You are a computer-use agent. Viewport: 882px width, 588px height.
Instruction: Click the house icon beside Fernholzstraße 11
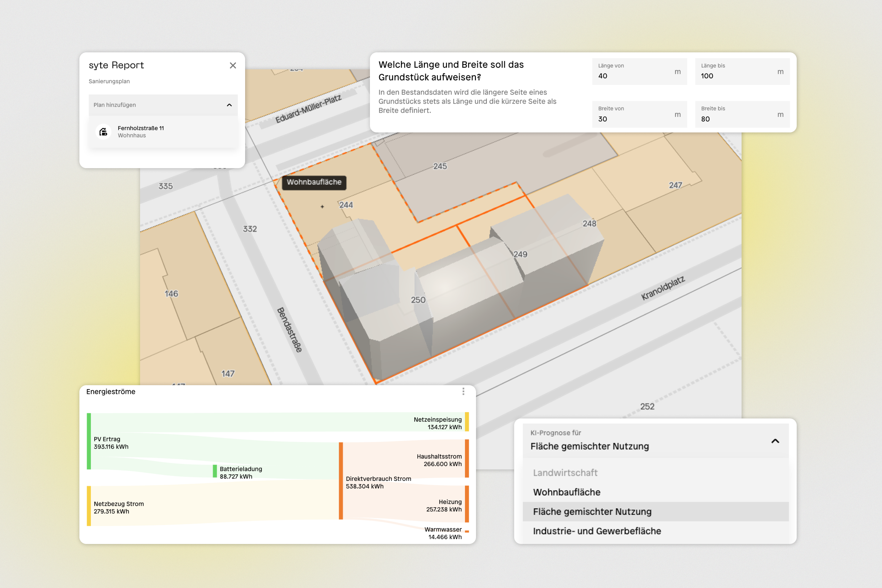(103, 132)
